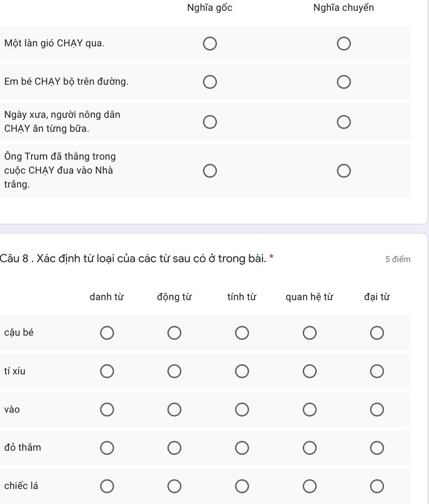Screen dimensions: 429x504
Task: Choose đại từ for 'chiếc lá'
Action: point(377,486)
